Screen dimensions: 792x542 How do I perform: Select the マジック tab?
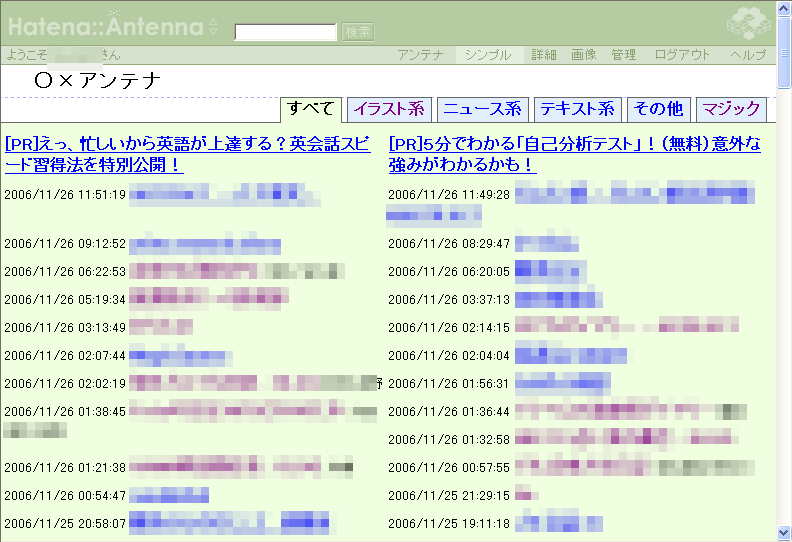[x=731, y=109]
